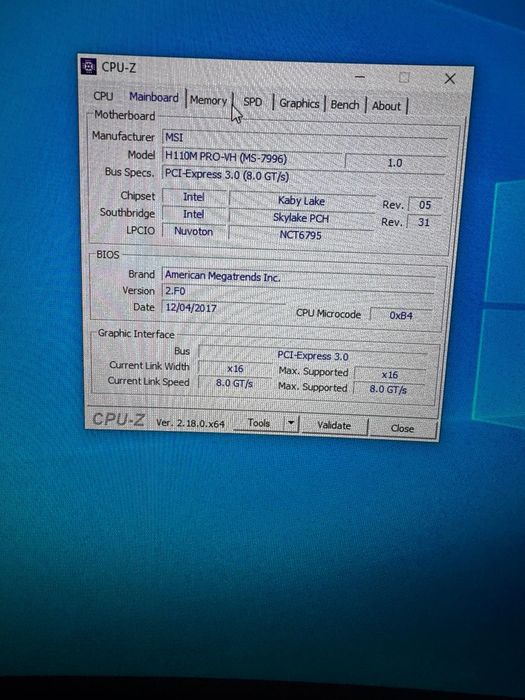
Task: Go to the Bench tab
Action: 345,105
